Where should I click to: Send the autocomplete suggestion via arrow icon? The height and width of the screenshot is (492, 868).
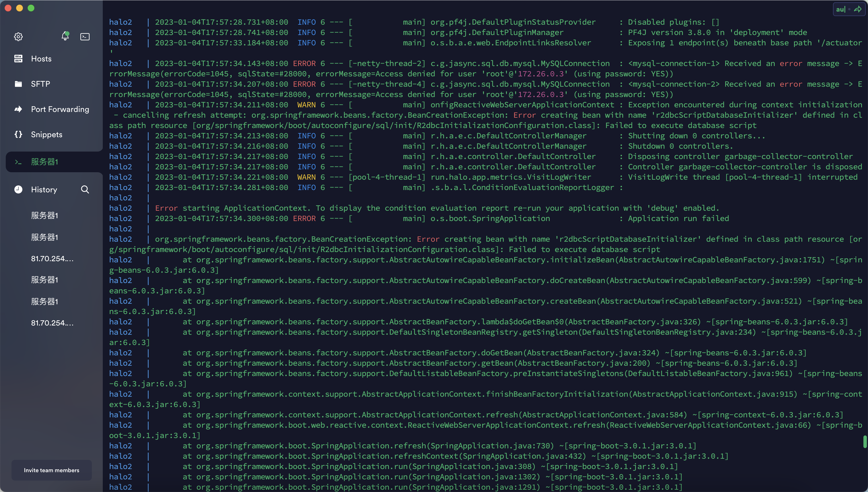pyautogui.click(x=859, y=9)
